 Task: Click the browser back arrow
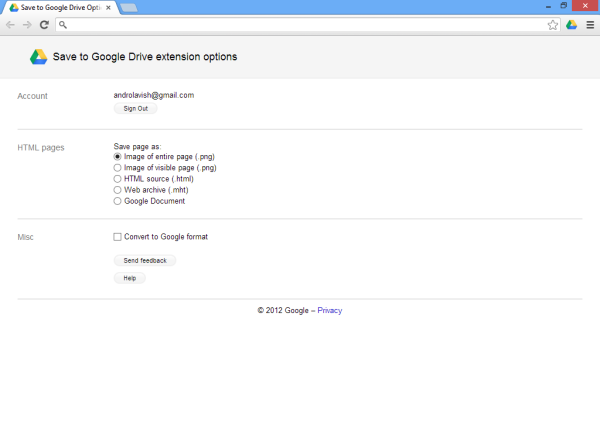pos(10,25)
